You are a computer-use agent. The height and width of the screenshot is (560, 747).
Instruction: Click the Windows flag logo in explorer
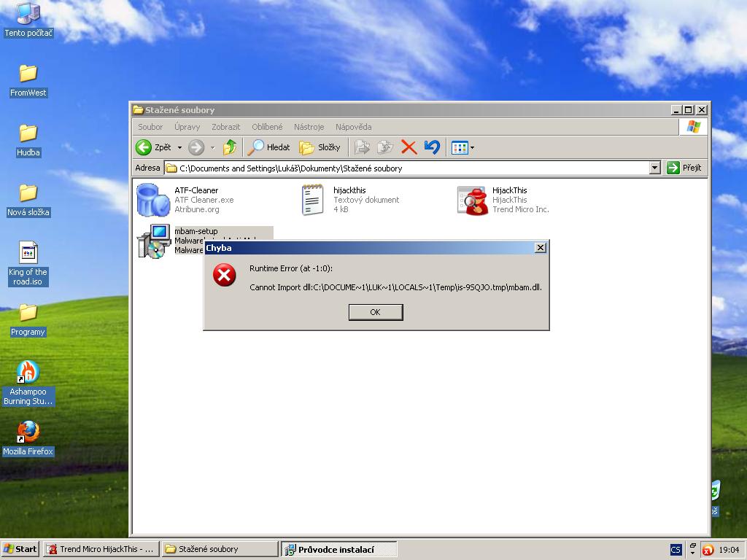pyautogui.click(x=693, y=127)
